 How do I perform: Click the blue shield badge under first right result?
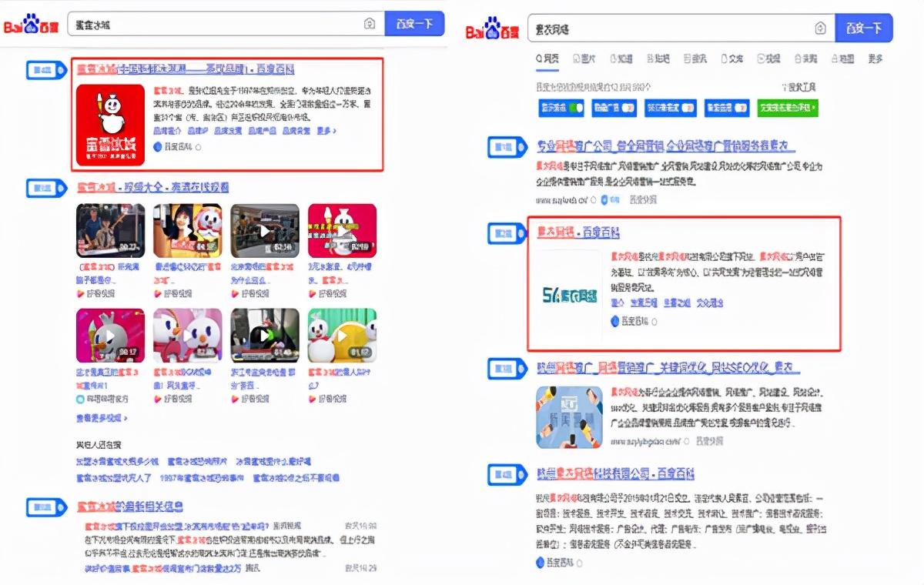tap(604, 200)
